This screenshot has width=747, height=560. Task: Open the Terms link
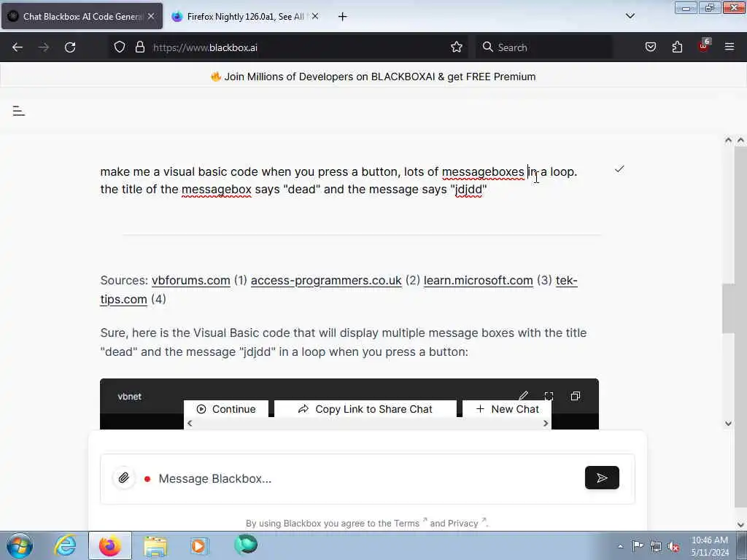pyautogui.click(x=406, y=524)
